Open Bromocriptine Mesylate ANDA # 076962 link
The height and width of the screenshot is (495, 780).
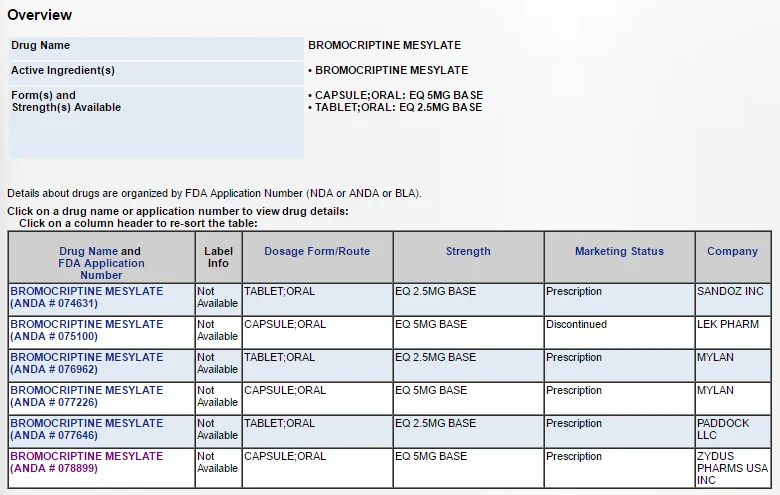coord(87,363)
